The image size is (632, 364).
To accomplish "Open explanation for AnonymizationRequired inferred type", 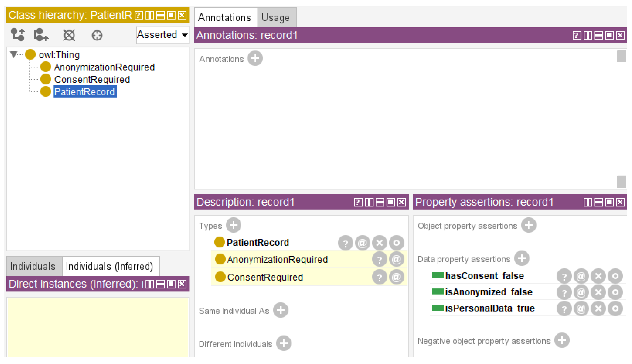I will (x=379, y=259).
